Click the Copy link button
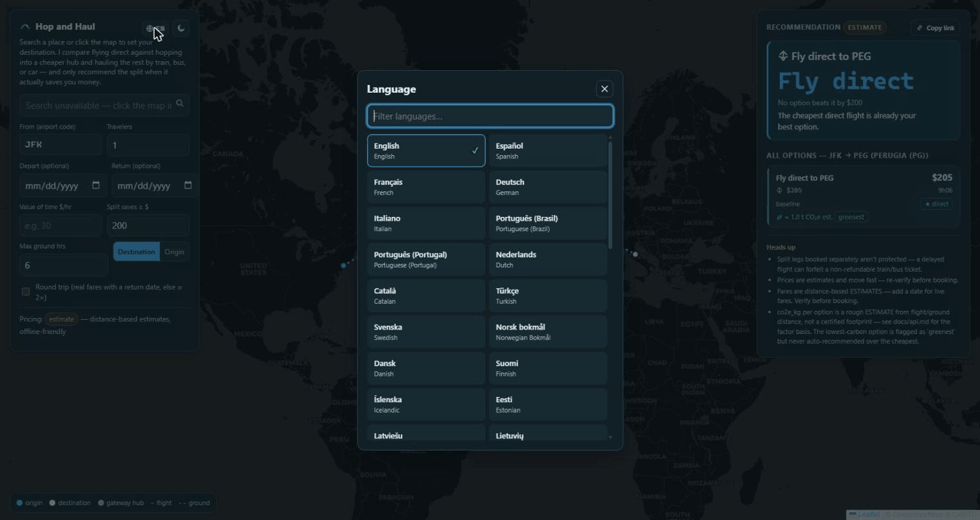The image size is (980, 520). [936, 28]
